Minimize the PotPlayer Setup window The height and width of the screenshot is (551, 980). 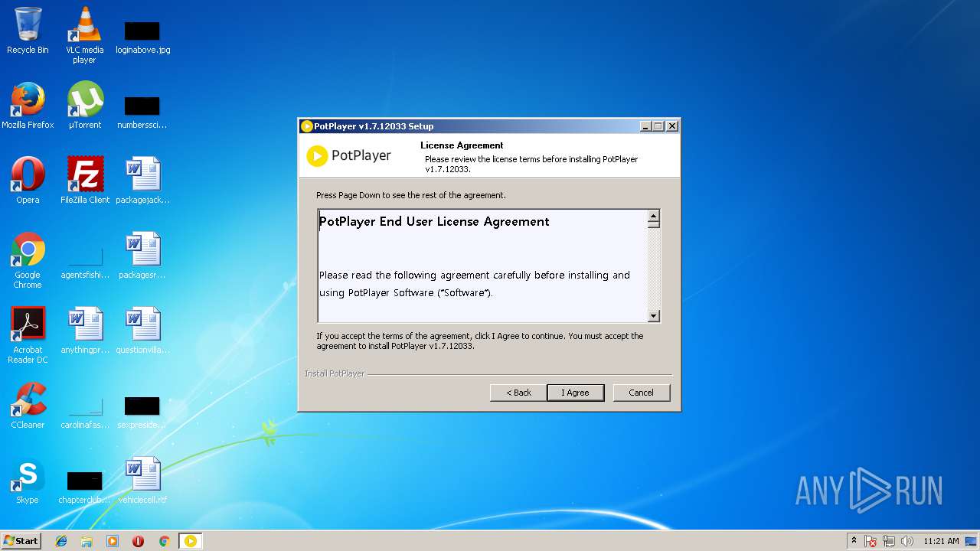coord(645,126)
